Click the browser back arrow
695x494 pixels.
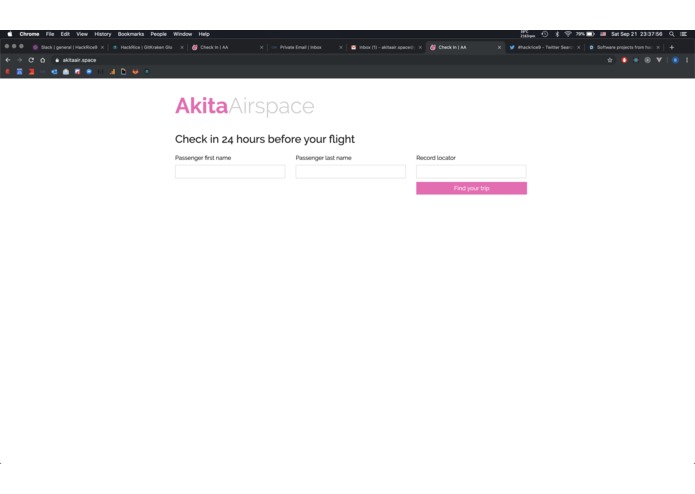pos(8,60)
